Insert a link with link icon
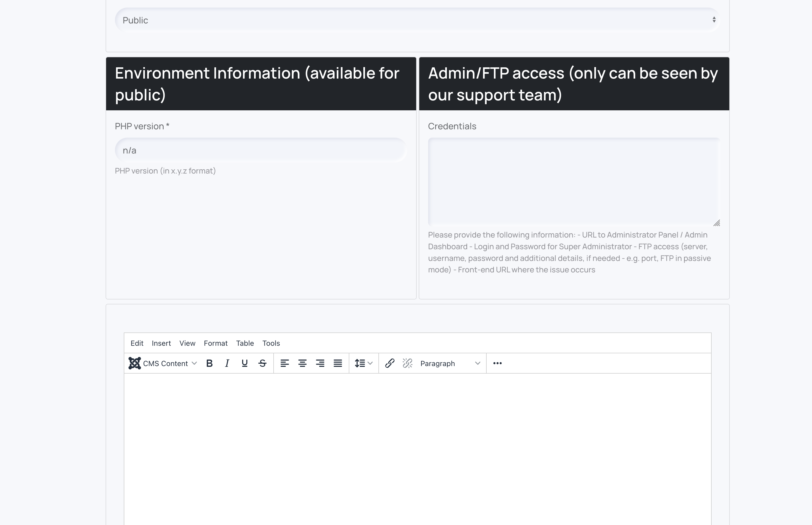This screenshot has width=812, height=525. pos(389,363)
